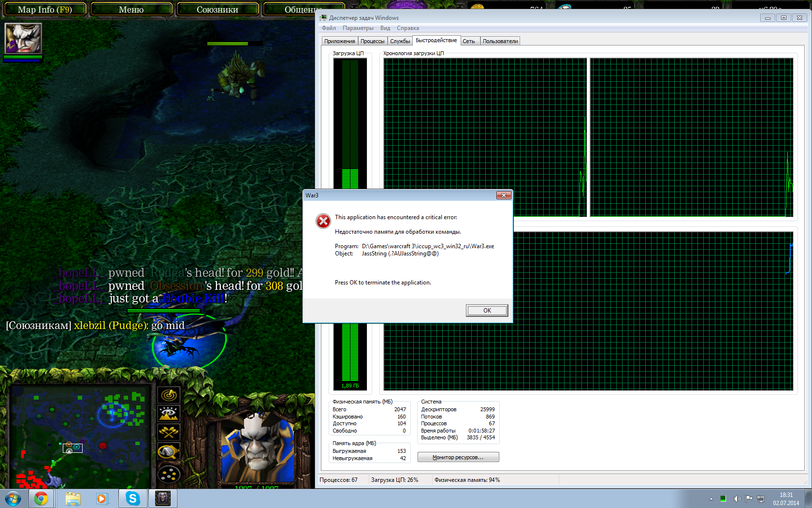Open the game Меню button
This screenshot has width=812, height=508.
coord(131,9)
